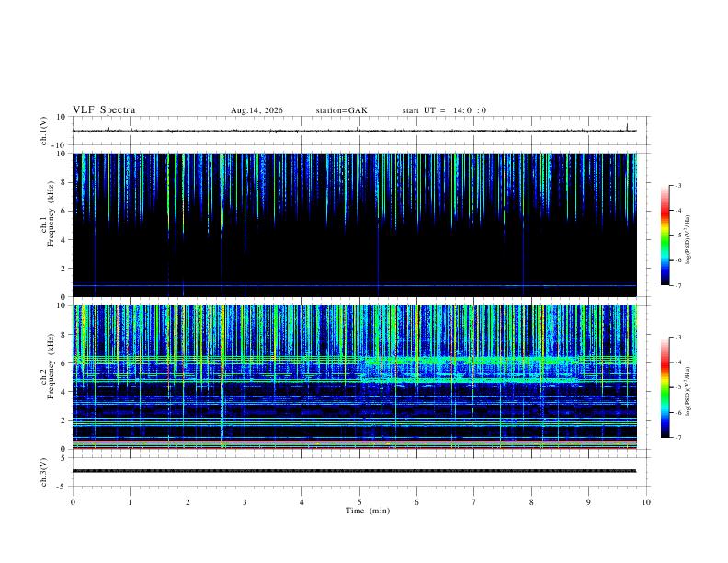The height and width of the screenshot is (563, 728).
Task: Click the station=GAK label
Action: pos(341,110)
